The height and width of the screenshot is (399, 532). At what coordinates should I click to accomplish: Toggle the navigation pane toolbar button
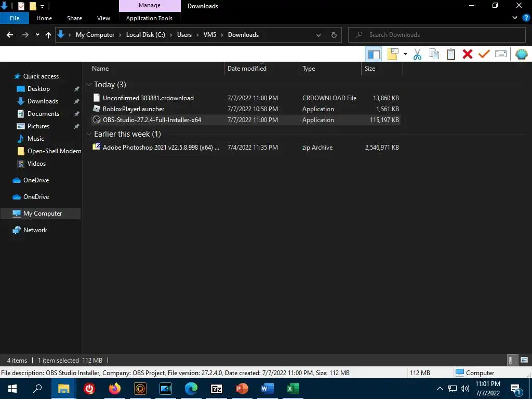[374, 54]
